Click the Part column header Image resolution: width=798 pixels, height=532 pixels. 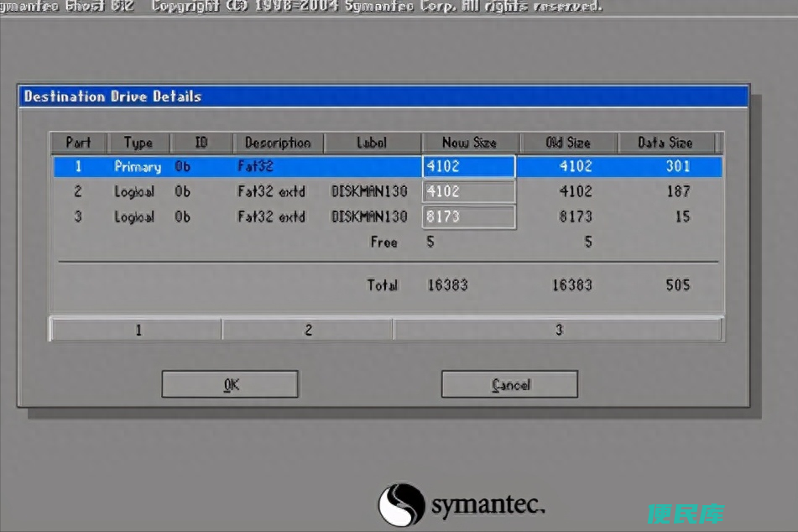pos(78,143)
